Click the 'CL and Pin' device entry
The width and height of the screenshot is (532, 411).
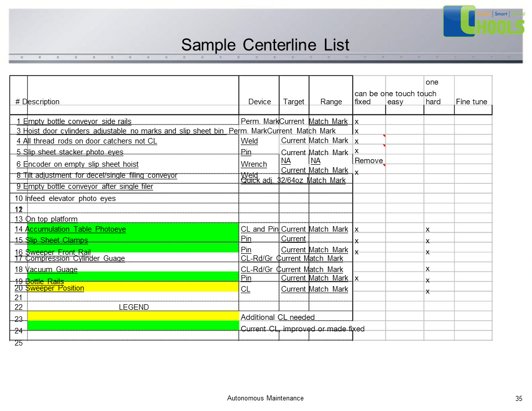[259, 229]
